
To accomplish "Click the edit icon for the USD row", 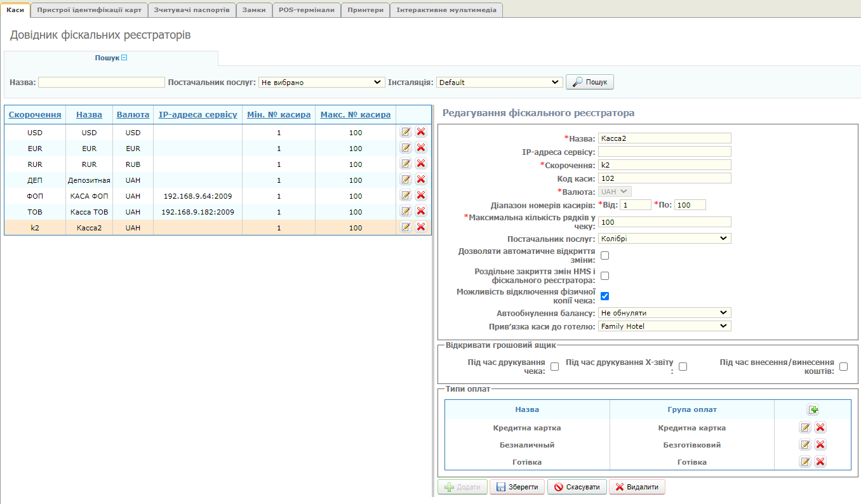I will coord(405,132).
